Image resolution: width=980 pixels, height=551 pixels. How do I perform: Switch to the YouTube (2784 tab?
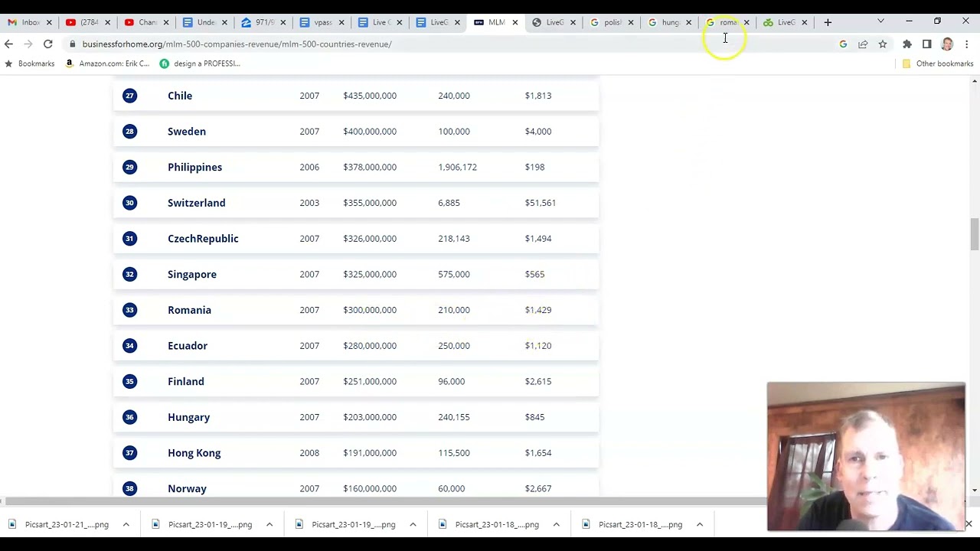87,22
